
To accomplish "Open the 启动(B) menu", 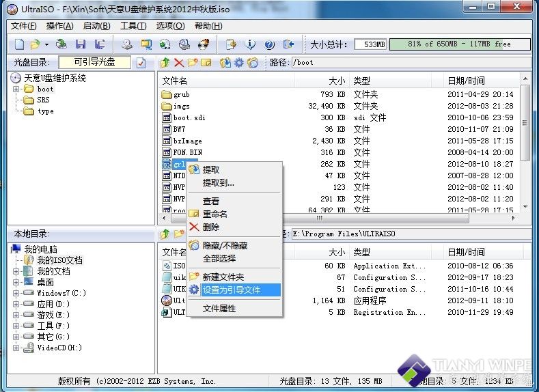I will pos(96,26).
